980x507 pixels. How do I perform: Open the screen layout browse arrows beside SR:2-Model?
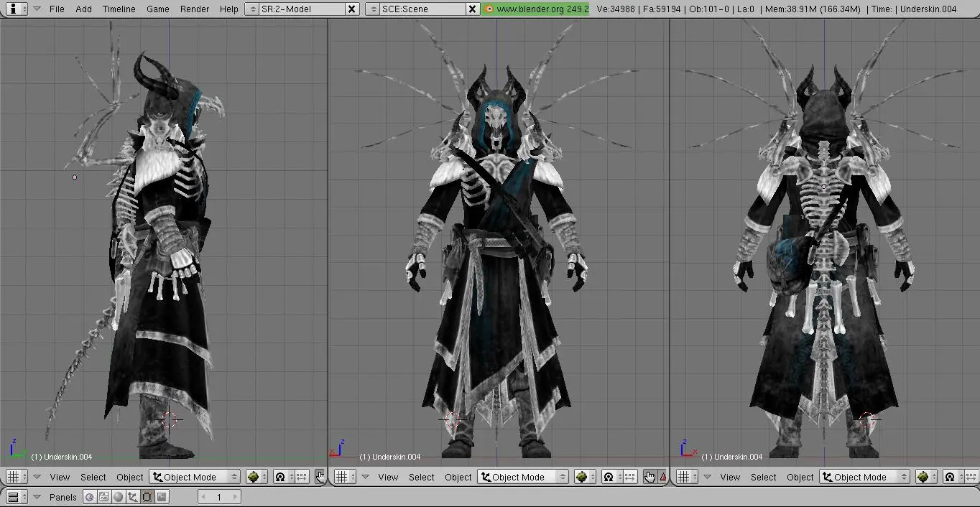(x=251, y=9)
